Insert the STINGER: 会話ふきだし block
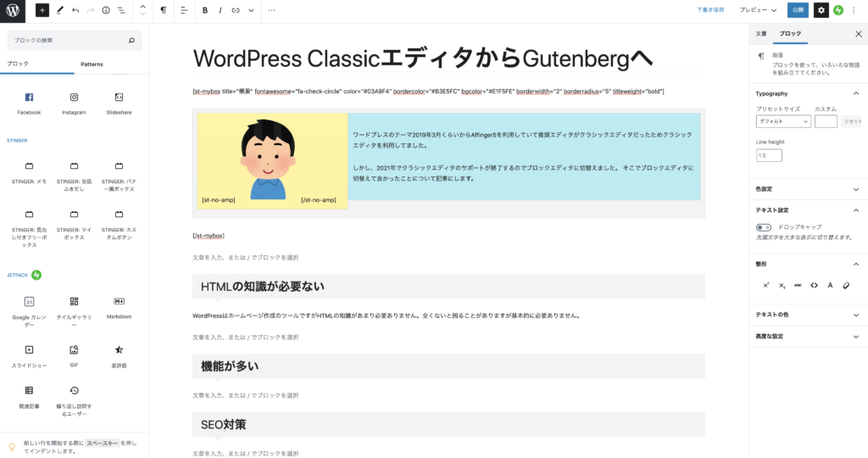 click(75, 176)
